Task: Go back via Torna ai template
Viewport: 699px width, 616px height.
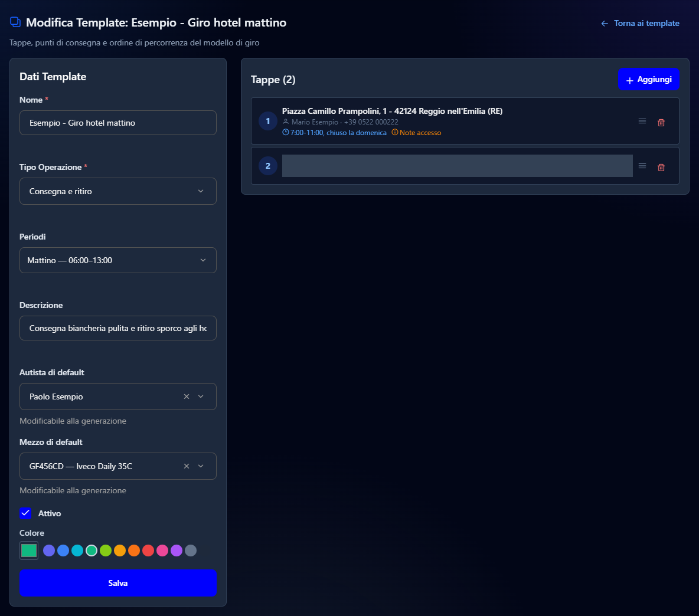Action: click(640, 23)
